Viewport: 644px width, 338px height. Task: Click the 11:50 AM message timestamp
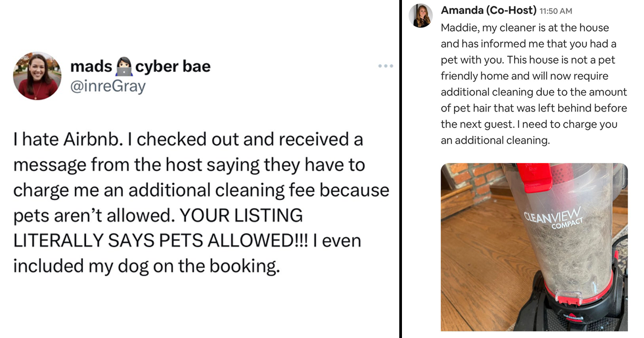pyautogui.click(x=556, y=10)
